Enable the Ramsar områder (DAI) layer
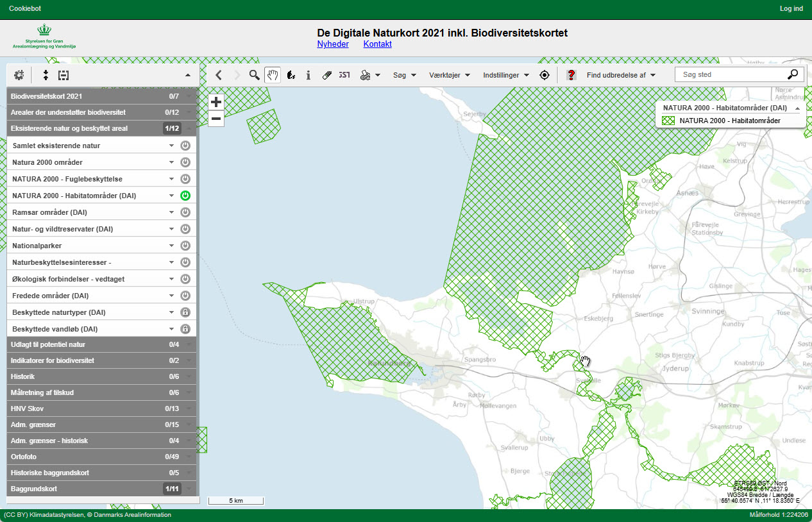This screenshot has height=522, width=812. (x=185, y=212)
